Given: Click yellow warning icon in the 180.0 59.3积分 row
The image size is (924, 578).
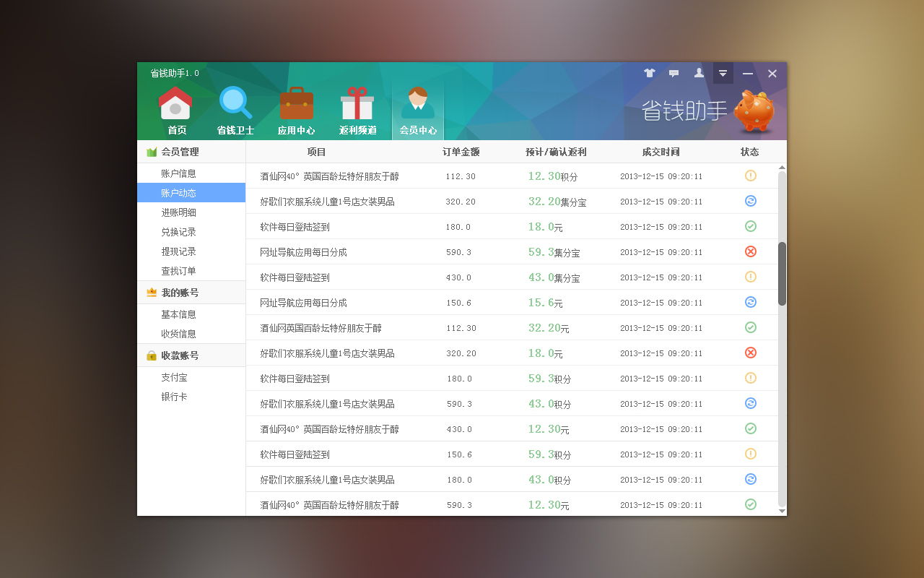Looking at the screenshot, I should 751,378.
